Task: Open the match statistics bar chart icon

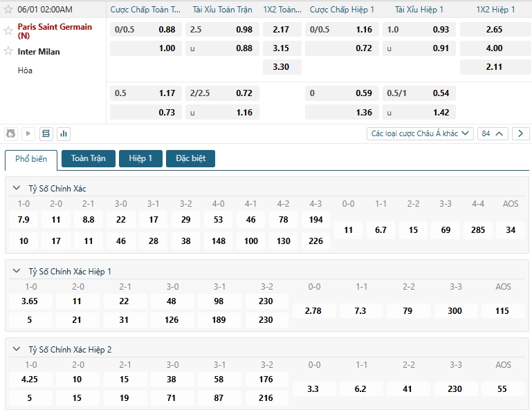Action: coord(64,133)
